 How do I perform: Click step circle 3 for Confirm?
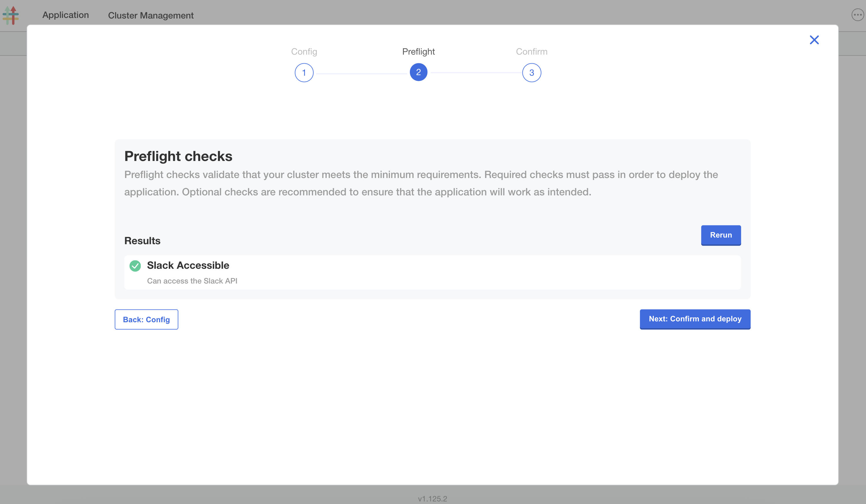(x=532, y=73)
